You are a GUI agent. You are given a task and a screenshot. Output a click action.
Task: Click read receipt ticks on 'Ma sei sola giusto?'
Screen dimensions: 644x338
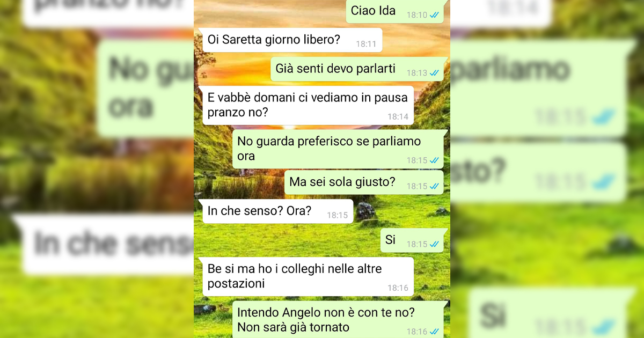click(435, 186)
